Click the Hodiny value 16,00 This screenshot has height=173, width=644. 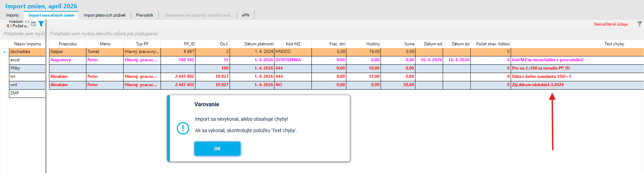click(363, 52)
